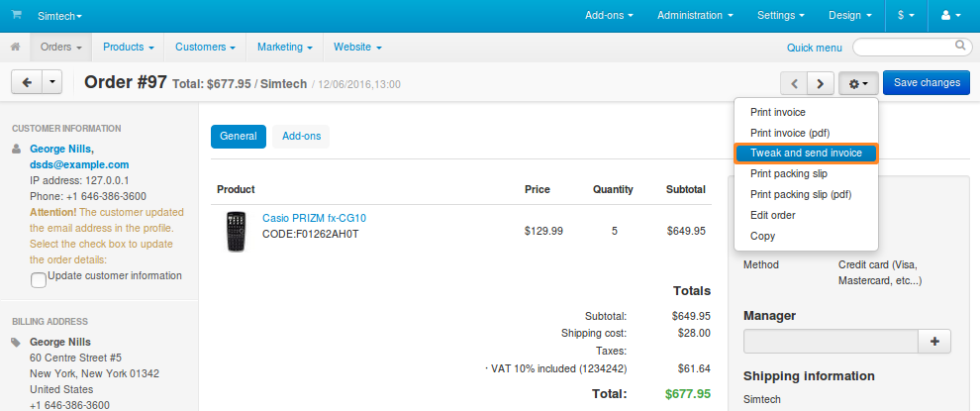The image size is (980, 411).
Task: Click the Order #97 heading
Action: coord(126,82)
